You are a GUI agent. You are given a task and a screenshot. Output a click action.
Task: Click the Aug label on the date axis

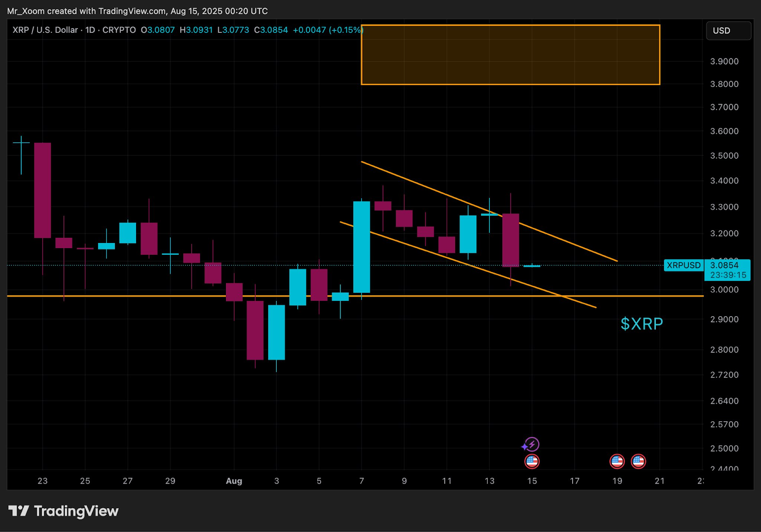tap(234, 481)
